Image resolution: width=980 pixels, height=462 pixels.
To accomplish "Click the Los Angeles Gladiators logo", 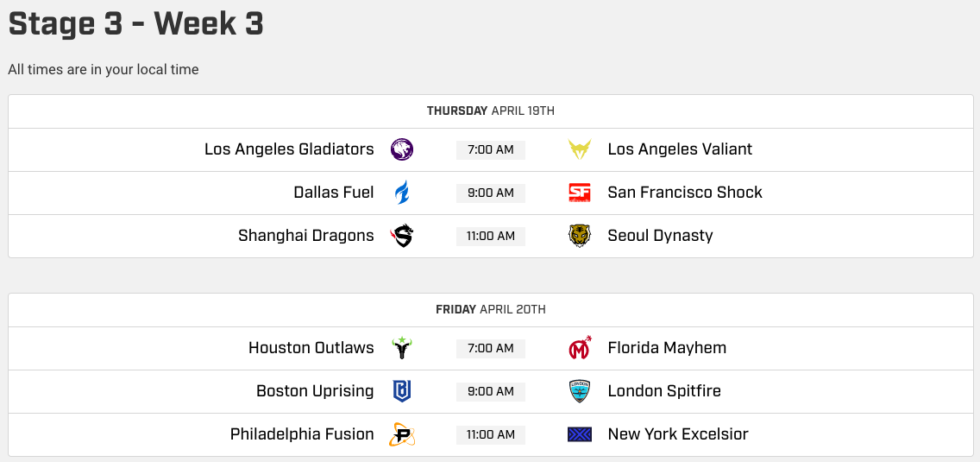I will pos(402,149).
